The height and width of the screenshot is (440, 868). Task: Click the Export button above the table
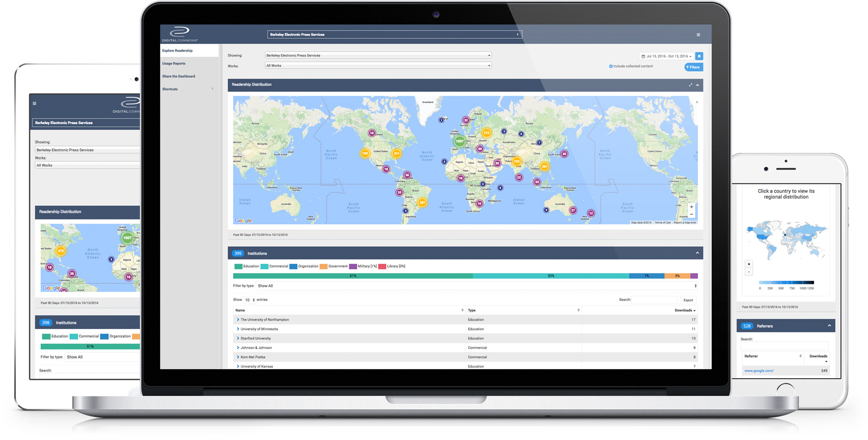tap(688, 300)
